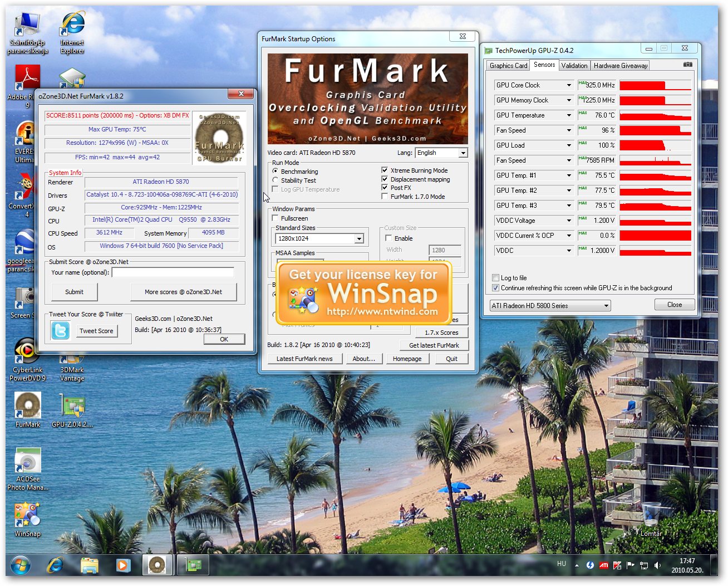The image size is (728, 586).
Task: Click the Your name (optional) field
Action: click(173, 272)
